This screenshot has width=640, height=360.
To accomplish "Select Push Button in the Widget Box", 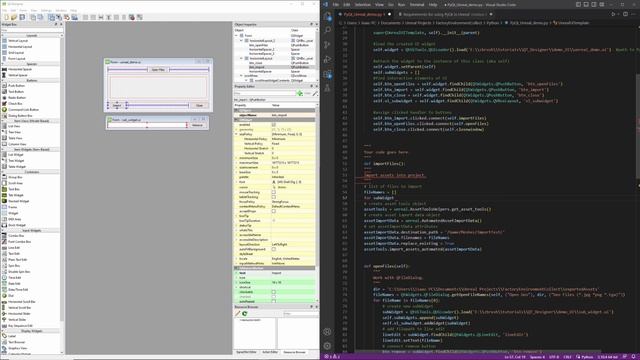I will coord(16,86).
